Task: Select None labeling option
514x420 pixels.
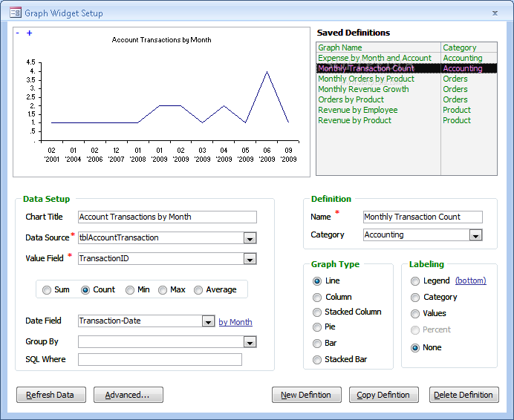Action: coord(415,347)
